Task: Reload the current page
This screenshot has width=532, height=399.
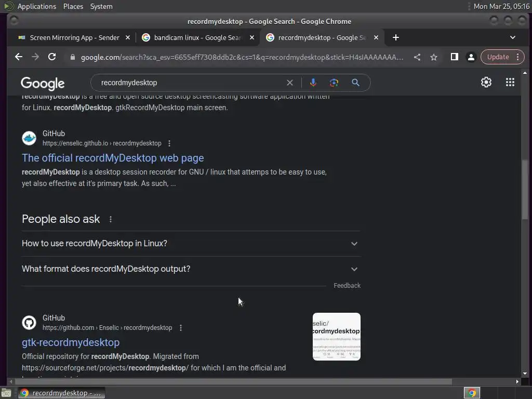Action: pos(52,57)
